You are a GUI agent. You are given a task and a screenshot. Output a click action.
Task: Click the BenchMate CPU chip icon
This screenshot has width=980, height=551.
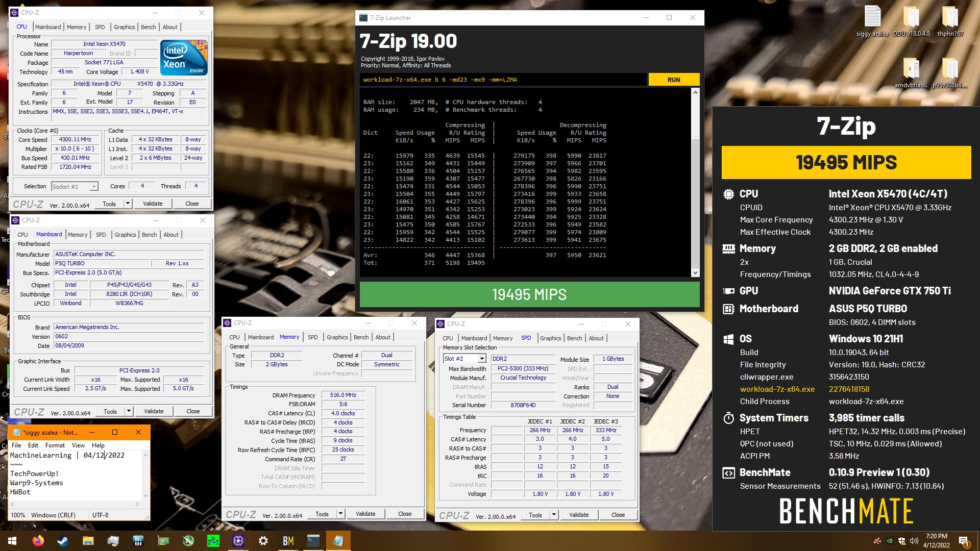coord(728,194)
